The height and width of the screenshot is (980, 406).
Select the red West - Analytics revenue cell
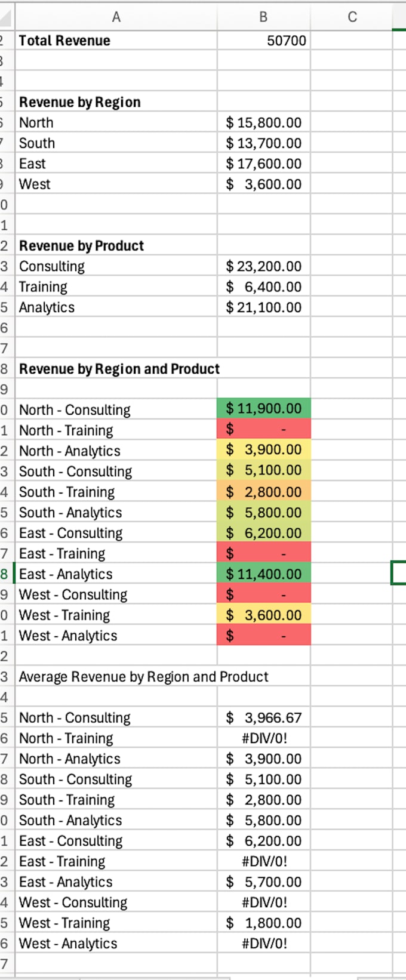point(263,636)
